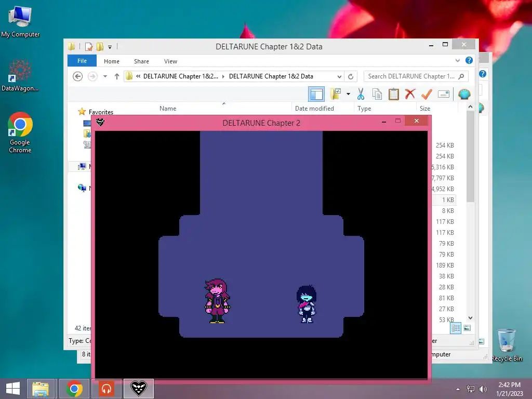
Task: Open Explorer help question mark icon
Action: point(469,60)
